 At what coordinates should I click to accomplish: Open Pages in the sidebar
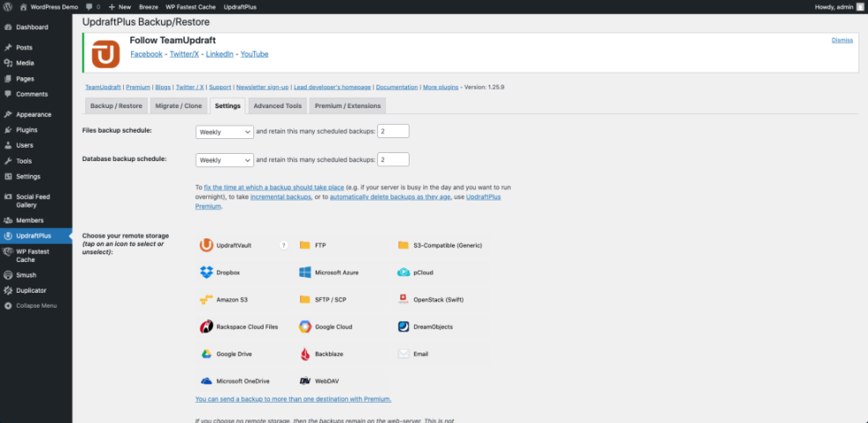[36, 78]
